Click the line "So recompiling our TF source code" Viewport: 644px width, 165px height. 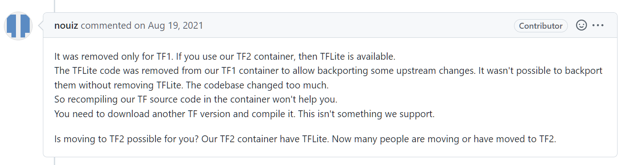(196, 99)
